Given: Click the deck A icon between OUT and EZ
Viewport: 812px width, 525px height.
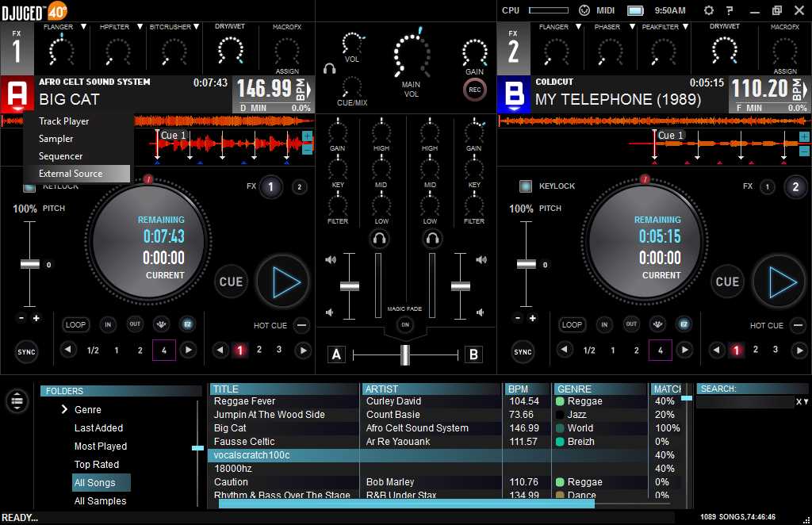Looking at the screenshot, I should (161, 324).
